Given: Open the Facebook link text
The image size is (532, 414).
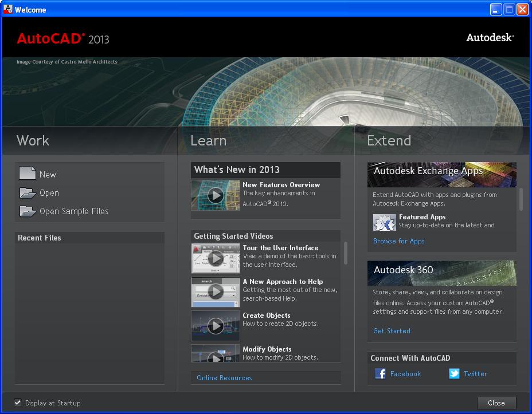Looking at the screenshot, I should [405, 374].
